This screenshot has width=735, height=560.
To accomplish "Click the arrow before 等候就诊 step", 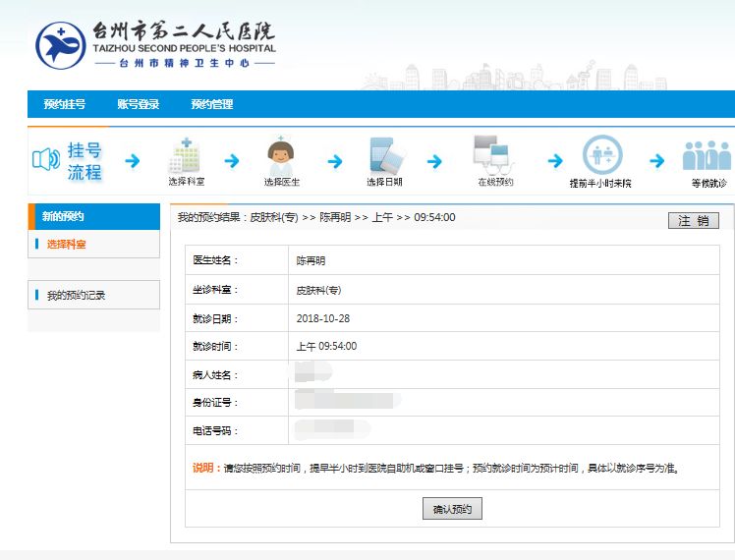I will [x=657, y=161].
